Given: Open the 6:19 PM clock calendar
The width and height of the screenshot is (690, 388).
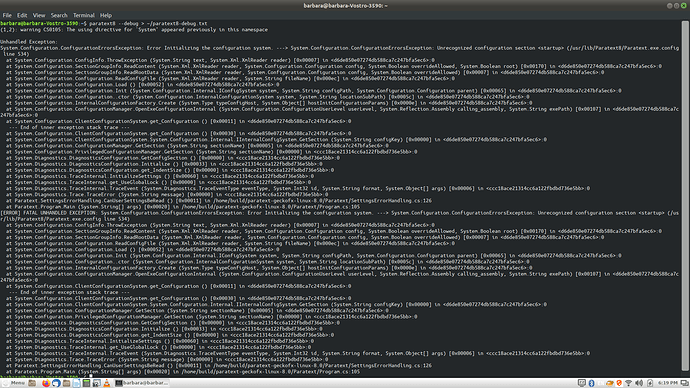Looking at the screenshot, I should (668, 383).
